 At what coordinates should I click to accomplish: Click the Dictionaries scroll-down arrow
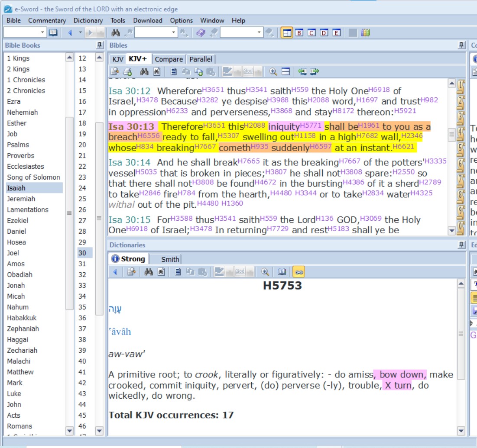coord(461,431)
